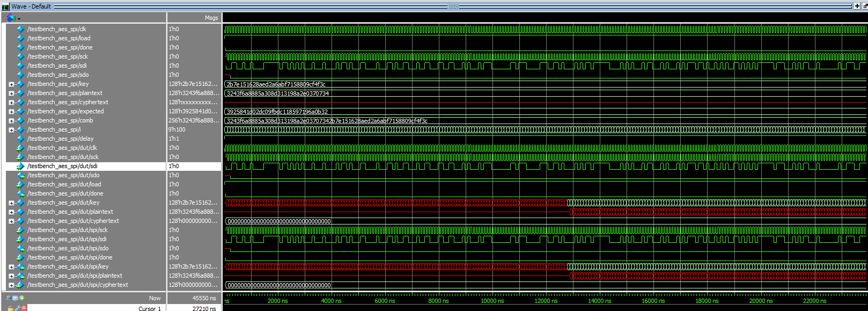
Task: Click the input port icon for /testbench_aes_spi/dut/sck
Action: pyautogui.click(x=20, y=157)
